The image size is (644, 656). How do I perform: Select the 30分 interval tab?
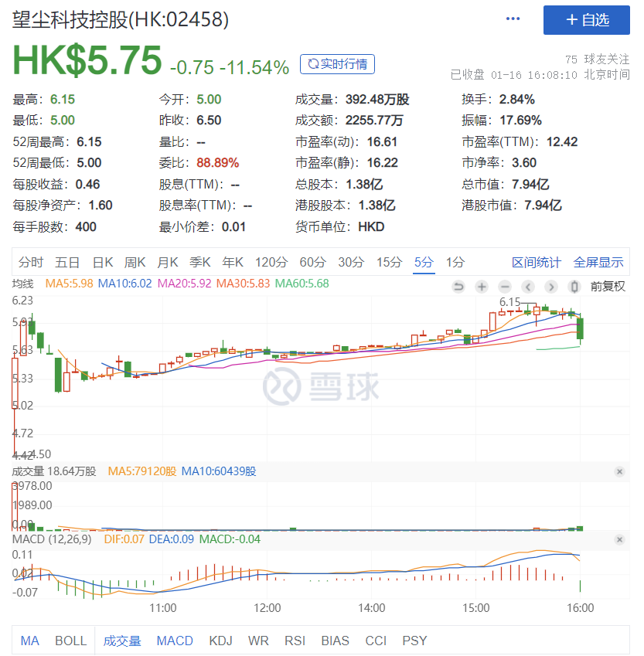[351, 262]
